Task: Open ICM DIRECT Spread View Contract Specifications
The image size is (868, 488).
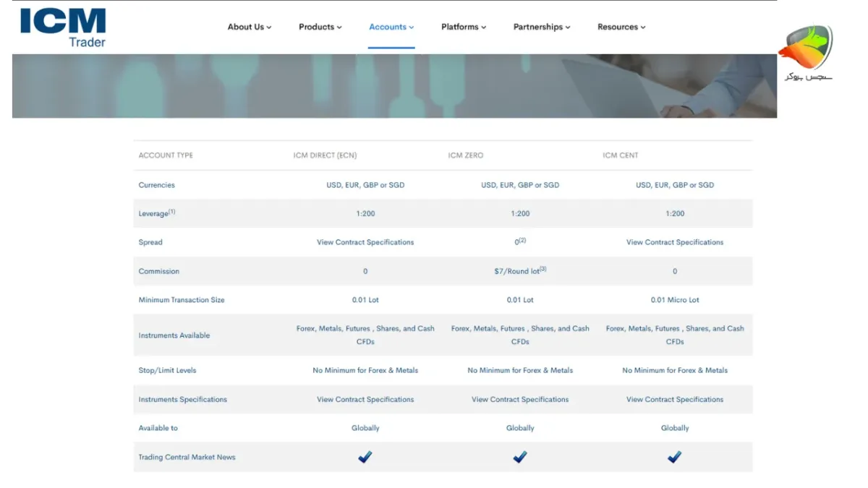Action: pos(365,242)
